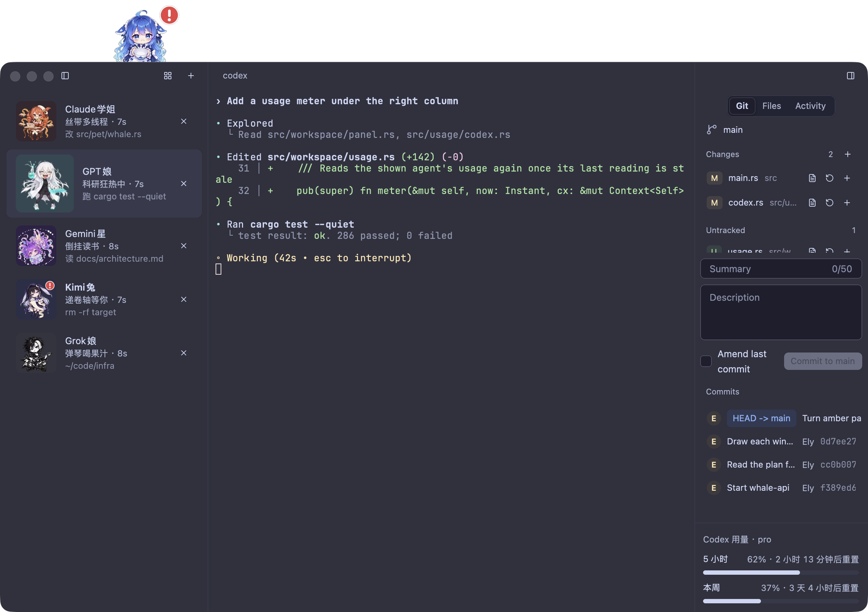Image resolution: width=868 pixels, height=612 pixels.
Task: Select the Gemini星 avatar thumbnail
Action: pyautogui.click(x=36, y=246)
